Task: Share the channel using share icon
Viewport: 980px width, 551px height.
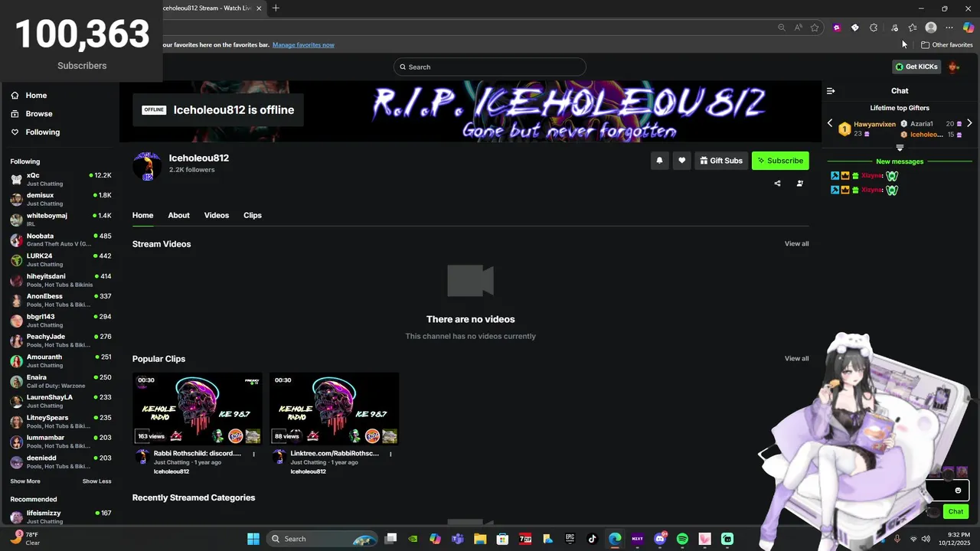Action: (777, 184)
